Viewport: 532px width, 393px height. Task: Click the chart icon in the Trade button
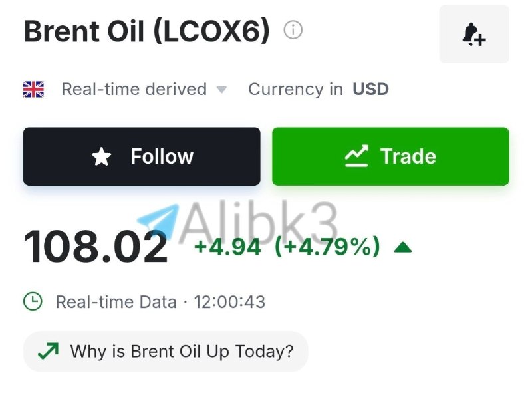pos(356,156)
